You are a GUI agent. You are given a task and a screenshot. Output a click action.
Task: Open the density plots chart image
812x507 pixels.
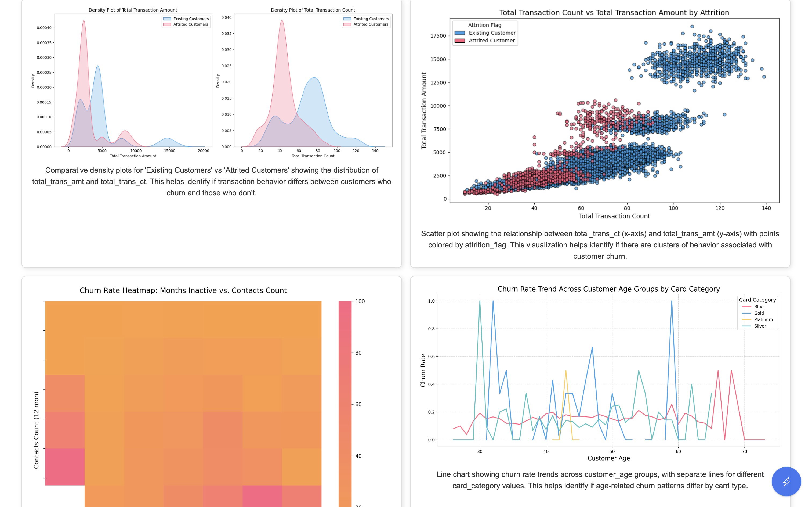coord(212,83)
